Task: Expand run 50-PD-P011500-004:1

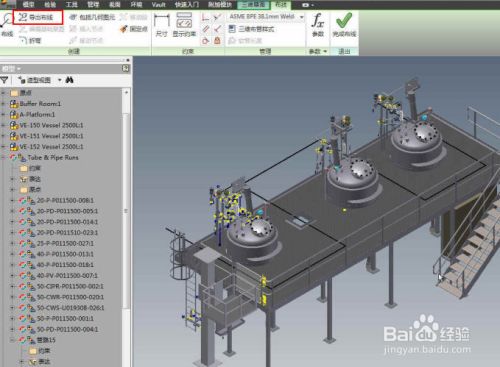Action: tap(12, 329)
